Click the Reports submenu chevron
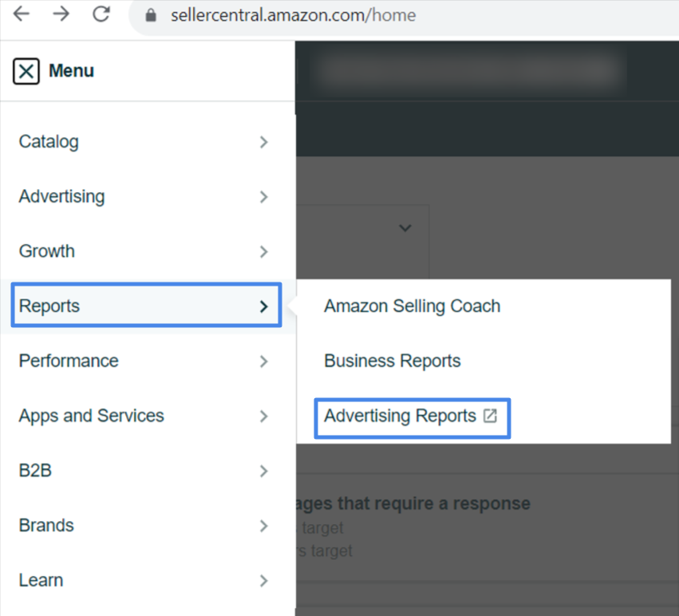Screen dimensions: 679x616 264,306
